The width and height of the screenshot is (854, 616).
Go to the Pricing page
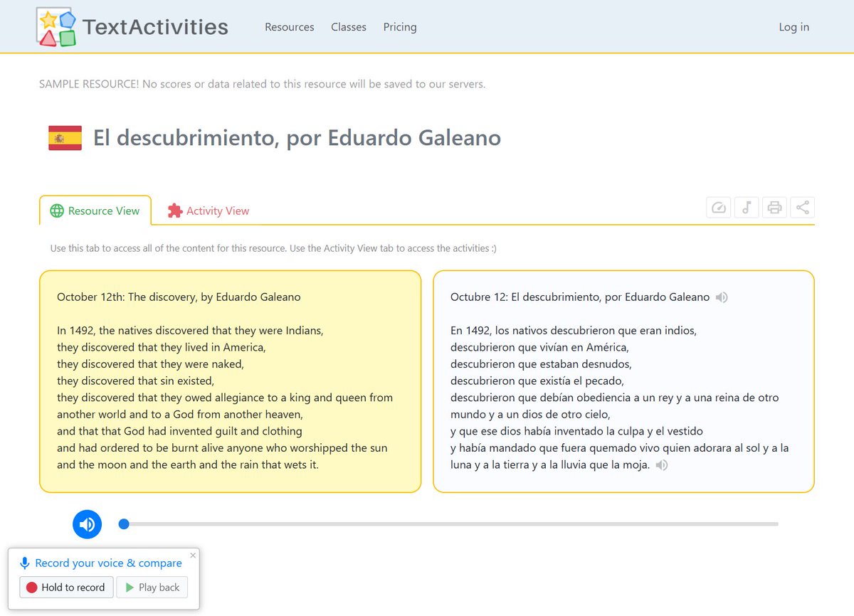(400, 27)
